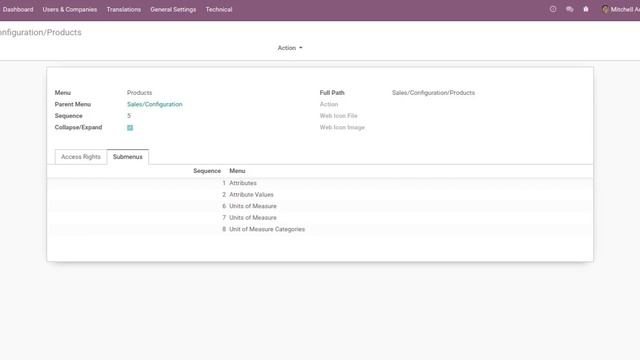
Task: Click the Configuration/Products breadcrumb title
Action: click(x=40, y=32)
